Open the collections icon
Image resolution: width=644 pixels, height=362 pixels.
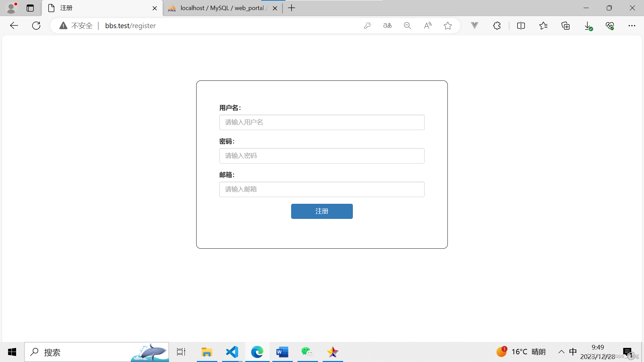[566, 26]
